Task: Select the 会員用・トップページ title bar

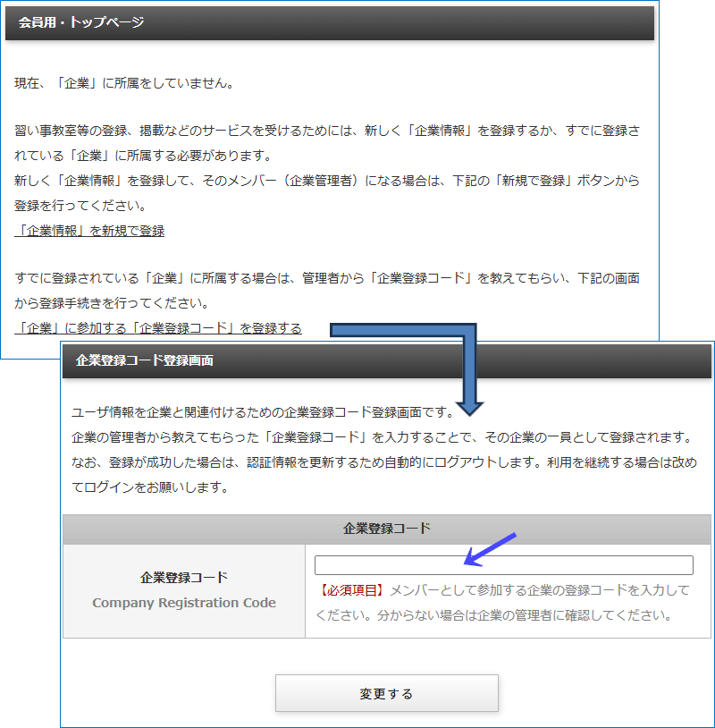Action: 331,24
